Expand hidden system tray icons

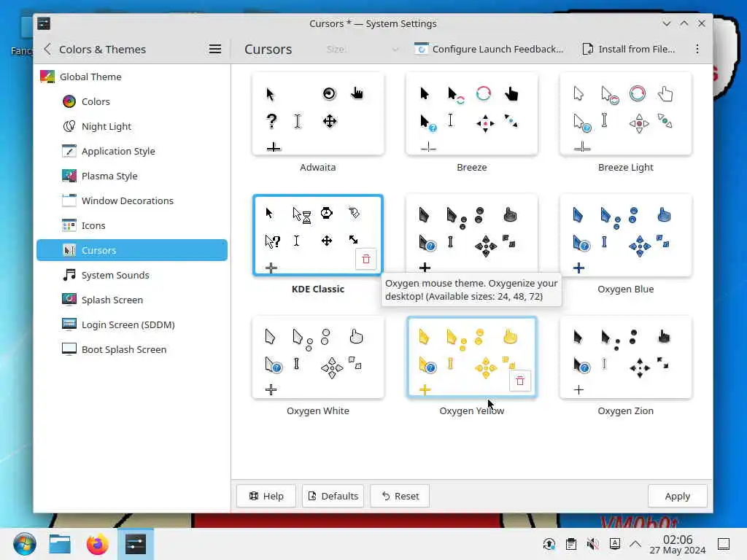(635, 544)
